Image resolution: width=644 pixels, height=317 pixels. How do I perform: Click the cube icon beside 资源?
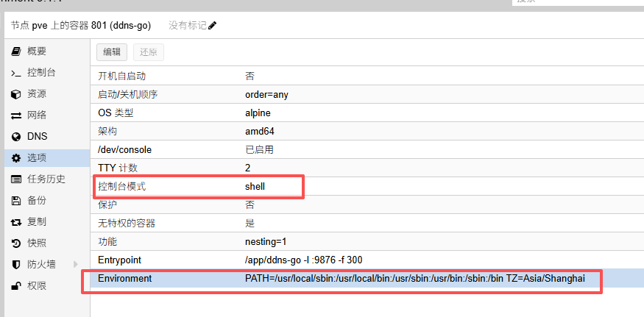click(15, 94)
